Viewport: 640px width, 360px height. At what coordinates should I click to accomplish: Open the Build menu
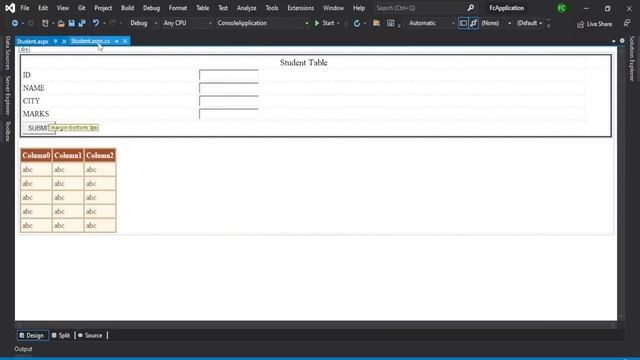click(127, 8)
